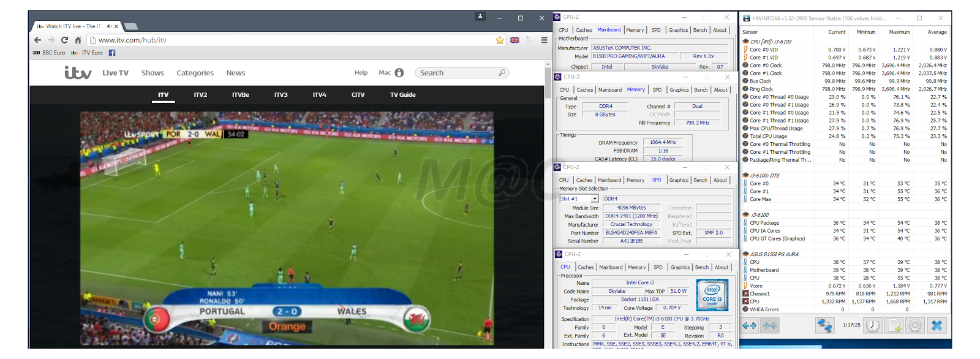This screenshot has width=980, height=359.
Task: Open the browser home page
Action: tap(78, 40)
